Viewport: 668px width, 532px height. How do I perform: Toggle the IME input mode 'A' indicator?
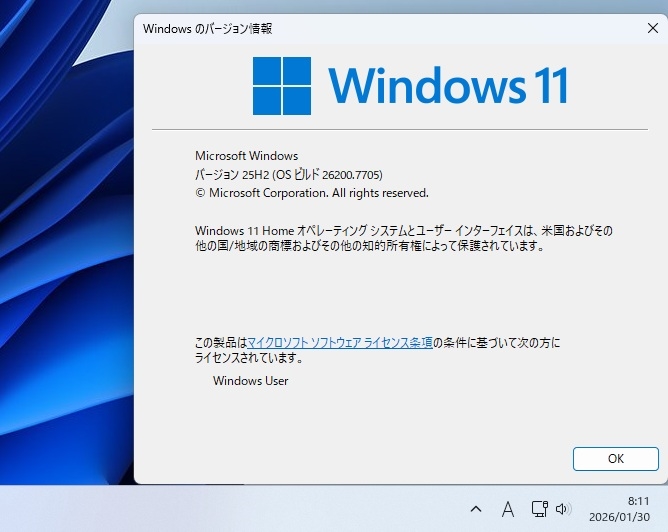[x=507, y=509]
